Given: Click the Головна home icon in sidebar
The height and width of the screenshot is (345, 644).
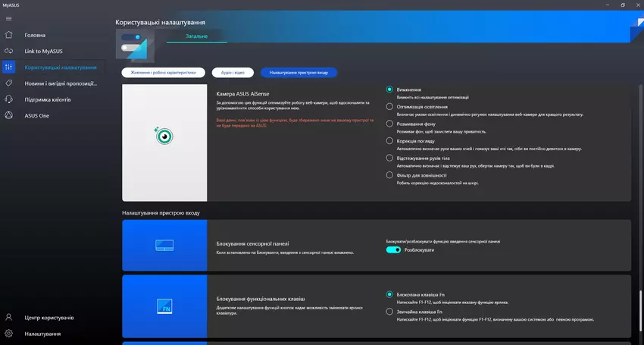Looking at the screenshot, I should pos(8,35).
